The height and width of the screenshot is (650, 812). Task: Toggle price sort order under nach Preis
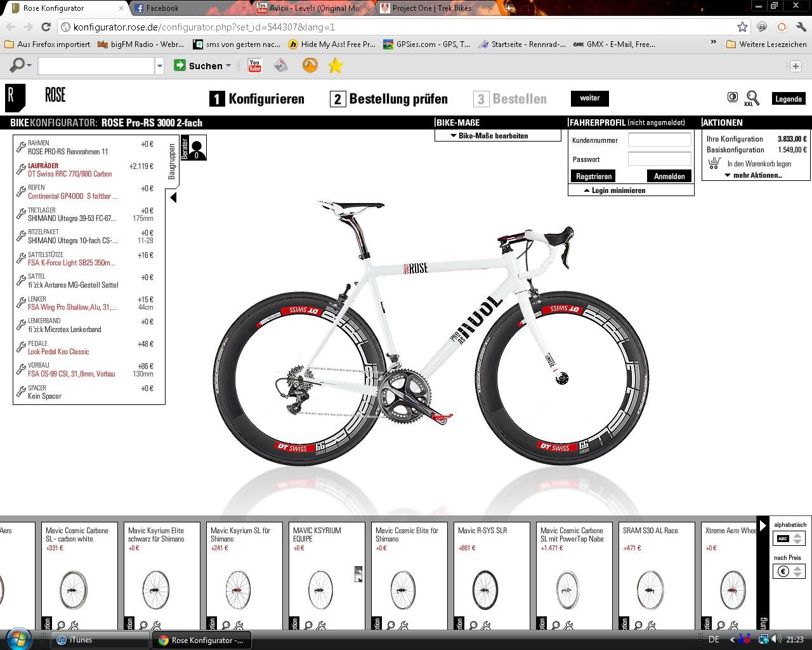(x=790, y=571)
